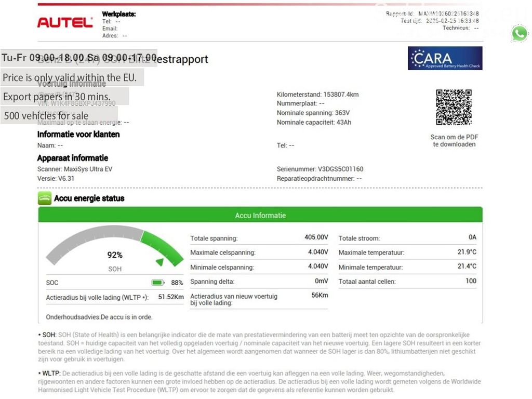Click the Totale spanning 405.00V value
The width and height of the screenshot is (532, 399).
[x=316, y=237]
